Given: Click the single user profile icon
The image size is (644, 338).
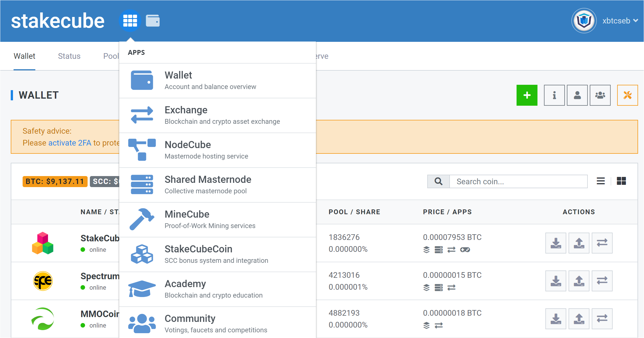Looking at the screenshot, I should [577, 95].
